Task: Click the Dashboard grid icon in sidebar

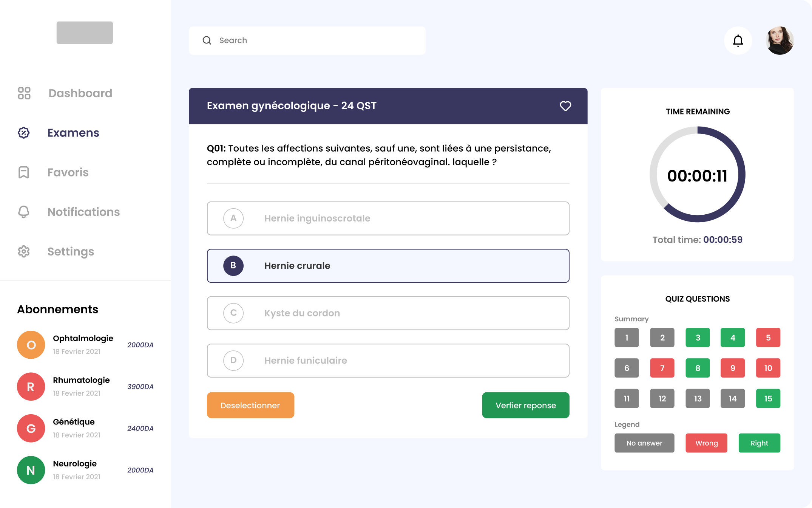Action: [x=24, y=93]
